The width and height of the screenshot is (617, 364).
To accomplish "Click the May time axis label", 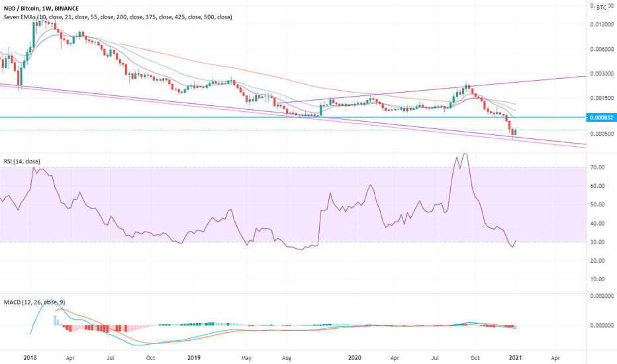I will [246, 358].
